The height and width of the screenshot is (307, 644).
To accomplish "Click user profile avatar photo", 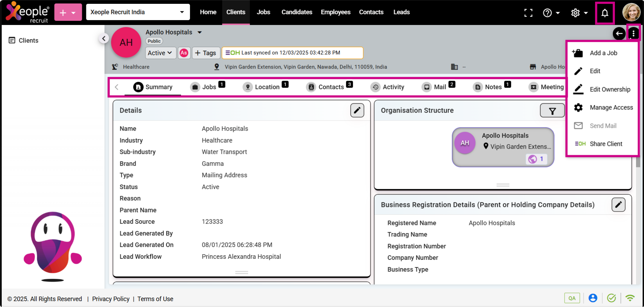I will [x=631, y=13].
